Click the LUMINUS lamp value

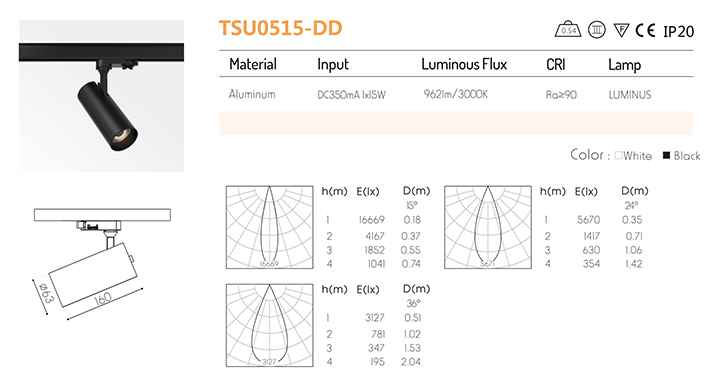[x=630, y=95]
